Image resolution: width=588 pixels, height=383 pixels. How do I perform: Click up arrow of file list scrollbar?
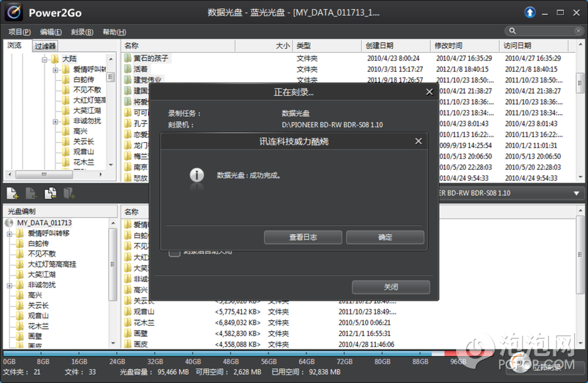[x=580, y=45]
